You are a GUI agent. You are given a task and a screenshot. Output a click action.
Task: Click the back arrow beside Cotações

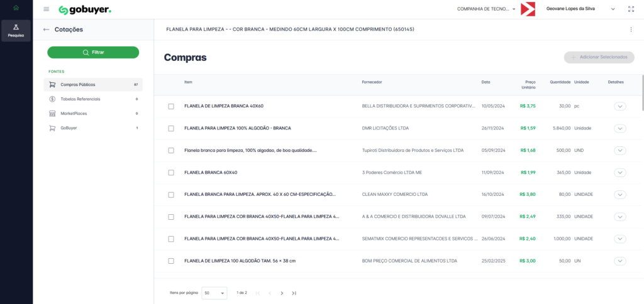(x=46, y=30)
